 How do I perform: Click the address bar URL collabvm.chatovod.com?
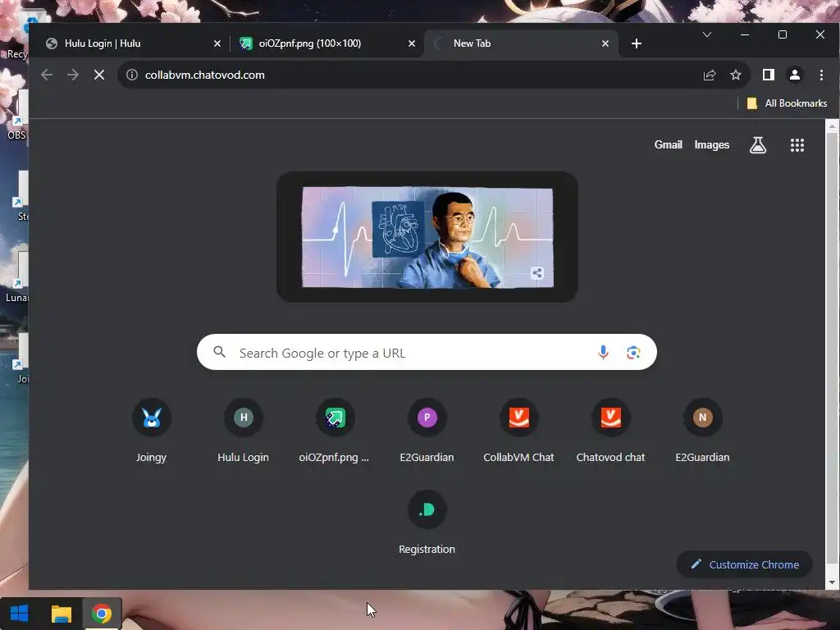[204, 75]
